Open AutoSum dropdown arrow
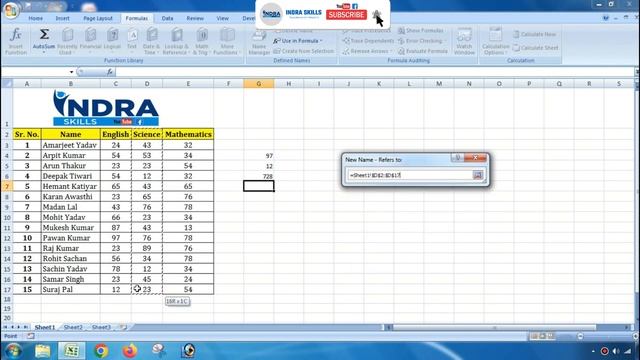 (44, 52)
